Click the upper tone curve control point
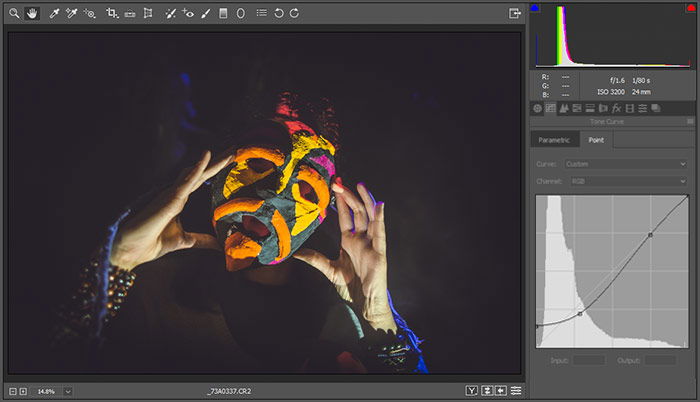This screenshot has height=402, width=700. point(650,234)
